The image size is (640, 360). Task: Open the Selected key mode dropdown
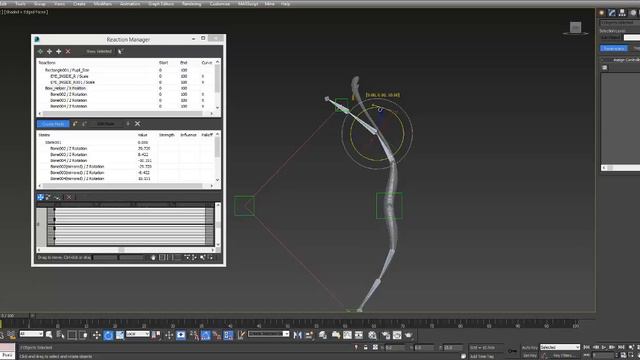(560, 347)
